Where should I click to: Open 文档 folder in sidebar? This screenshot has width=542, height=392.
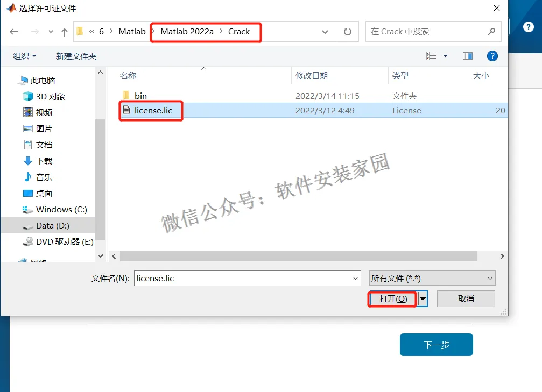pos(38,145)
